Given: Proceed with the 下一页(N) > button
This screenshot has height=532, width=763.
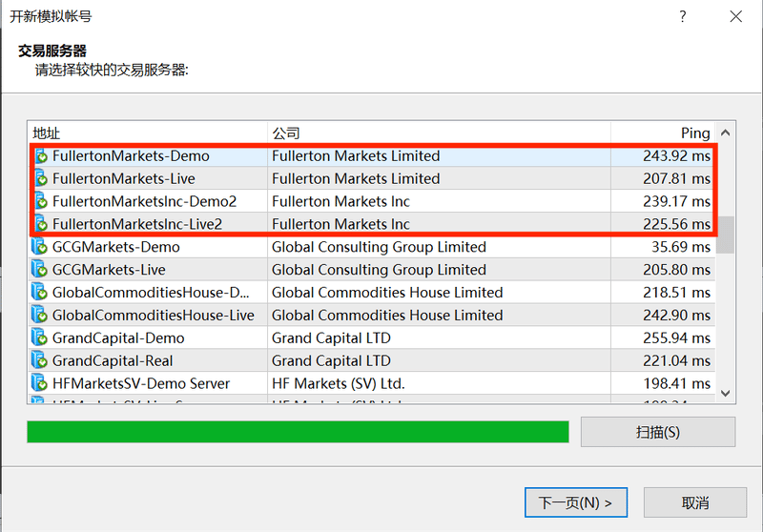Looking at the screenshot, I should [x=575, y=502].
